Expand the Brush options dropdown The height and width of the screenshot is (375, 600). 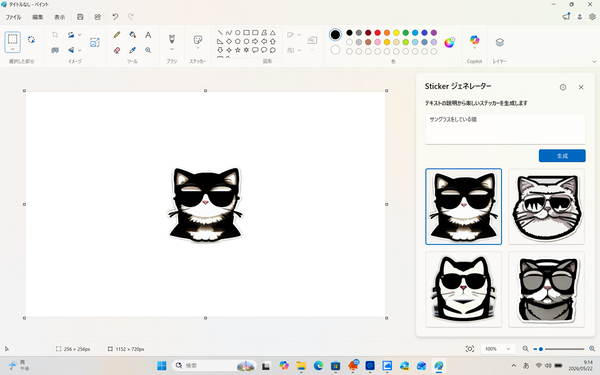click(x=172, y=49)
